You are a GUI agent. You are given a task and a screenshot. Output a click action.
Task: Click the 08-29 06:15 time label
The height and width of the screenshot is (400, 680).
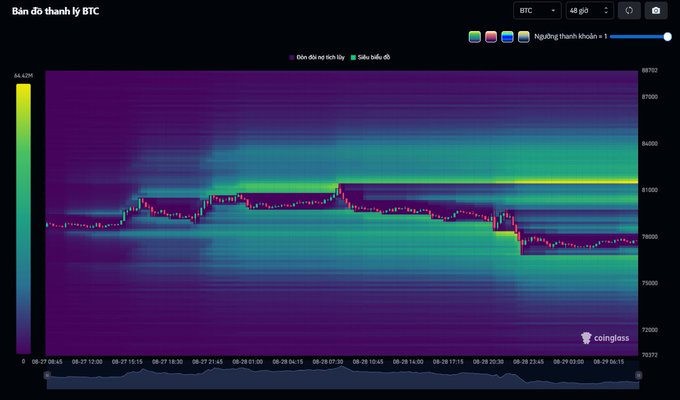608,361
